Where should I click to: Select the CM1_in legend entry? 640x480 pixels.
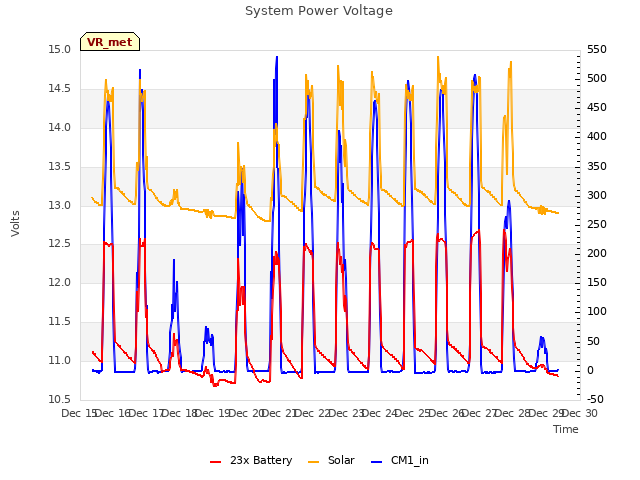[x=400, y=460]
